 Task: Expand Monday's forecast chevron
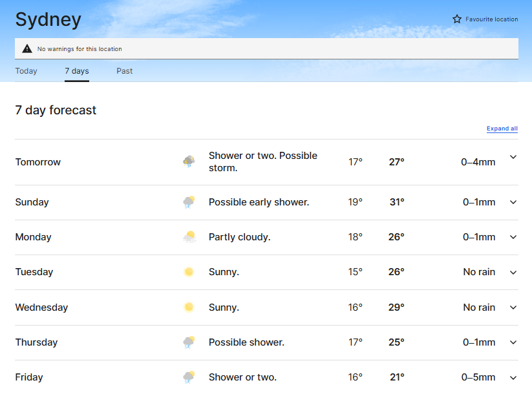(513, 237)
